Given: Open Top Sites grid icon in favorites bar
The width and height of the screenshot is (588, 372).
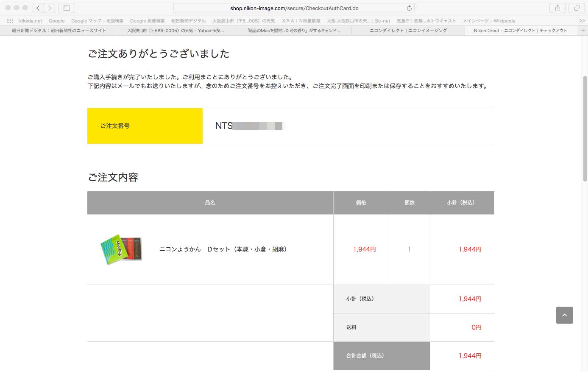Looking at the screenshot, I should pos(10,21).
